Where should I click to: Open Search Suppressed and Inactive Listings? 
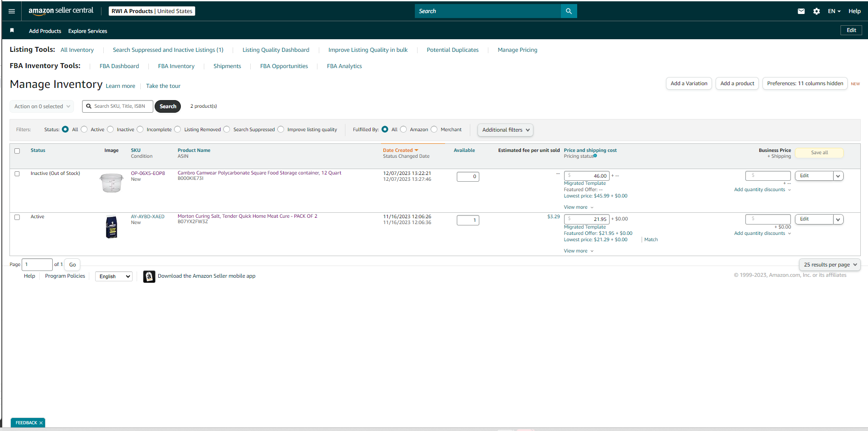coord(168,50)
